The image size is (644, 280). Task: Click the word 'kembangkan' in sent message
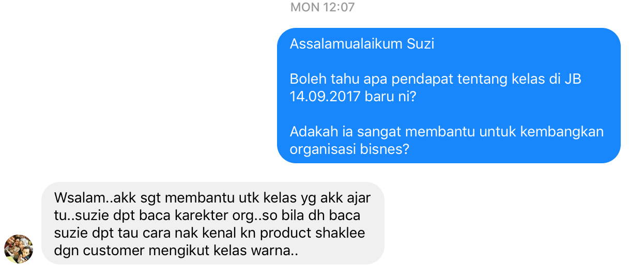(x=561, y=131)
